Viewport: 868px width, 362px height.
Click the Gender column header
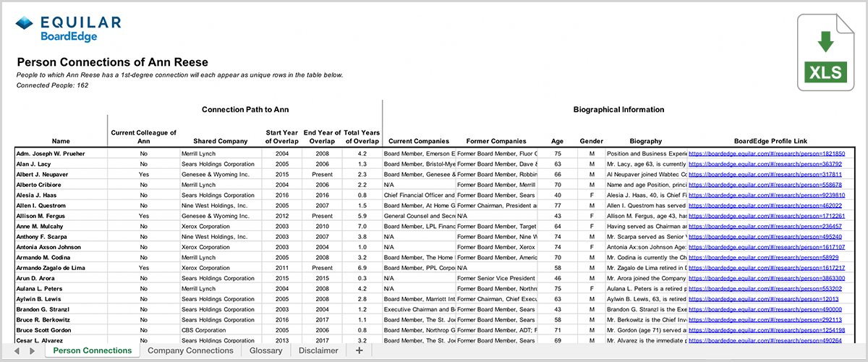click(592, 141)
